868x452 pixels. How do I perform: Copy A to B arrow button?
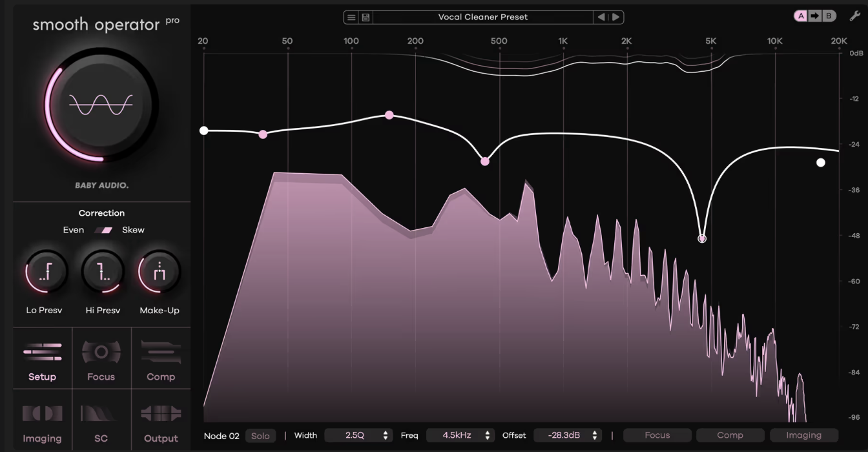(x=815, y=16)
